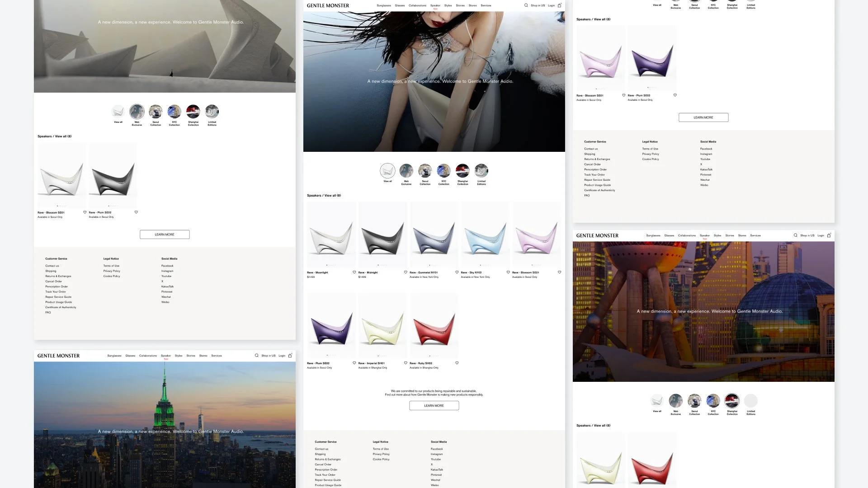The image size is (868, 488).
Task: Open the Rave - Ruby SH02 red speaker thumbnail
Action: (434, 325)
